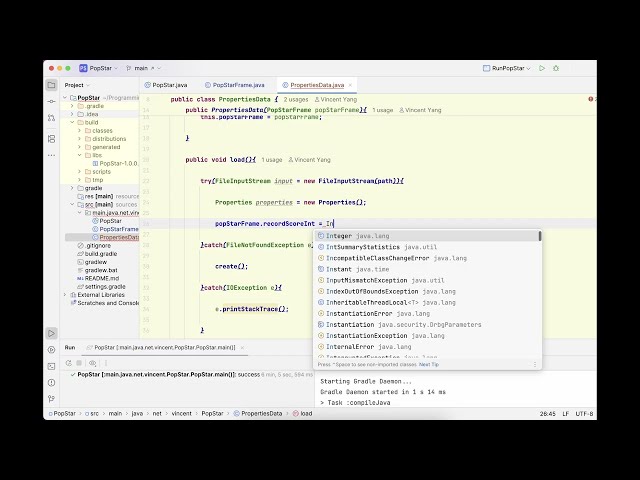Screen dimensions: 640x480
Task: Choose InputMismatchException completion
Action: [427, 280]
